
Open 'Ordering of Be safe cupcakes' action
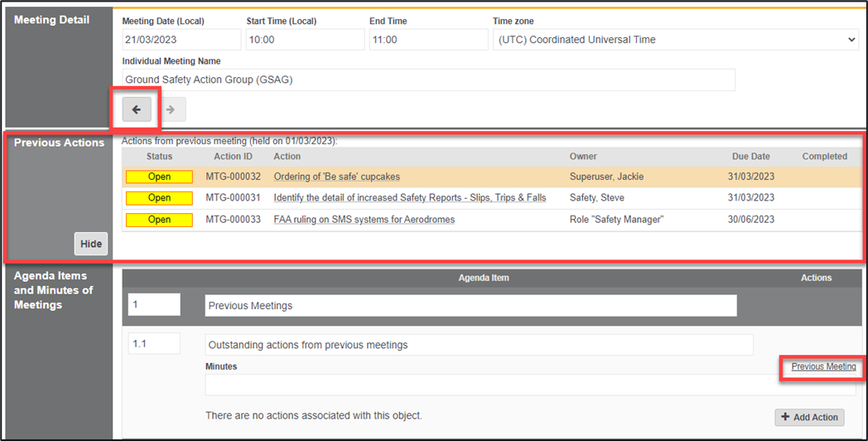(x=336, y=177)
